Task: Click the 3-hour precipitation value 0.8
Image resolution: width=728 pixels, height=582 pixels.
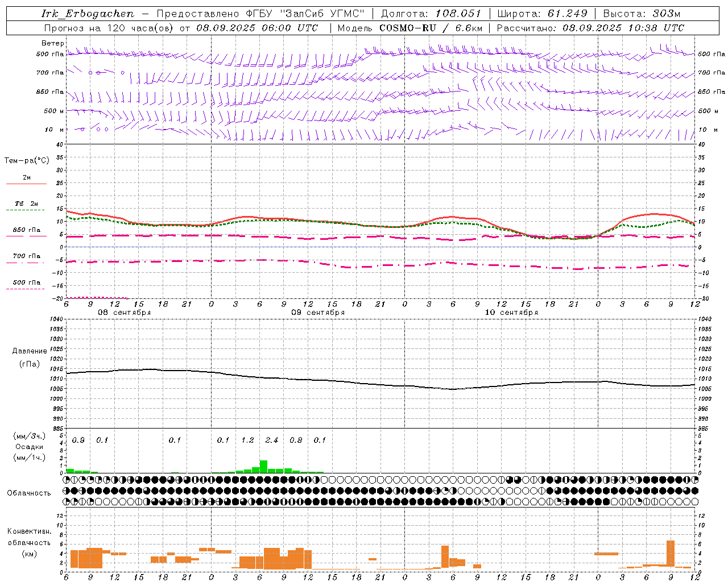Action: 296,440
